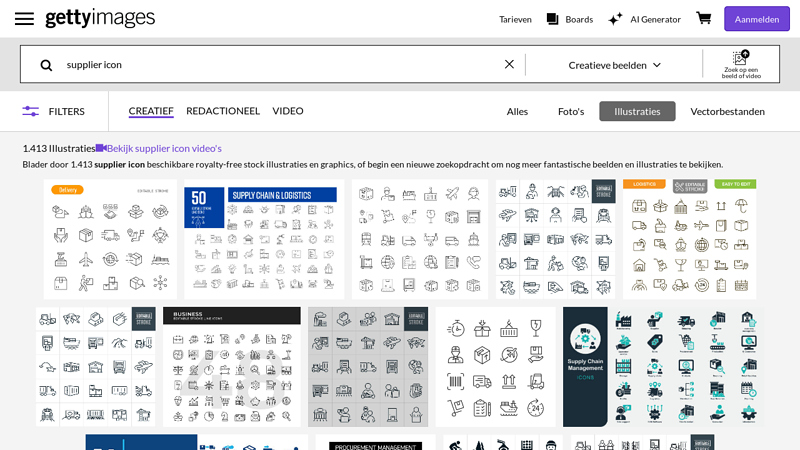Select the Vectorbestanden filter
The image size is (800, 450).
click(728, 111)
